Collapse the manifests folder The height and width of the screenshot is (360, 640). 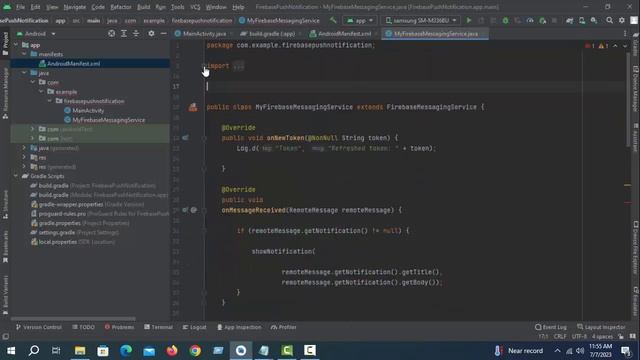click(24, 54)
